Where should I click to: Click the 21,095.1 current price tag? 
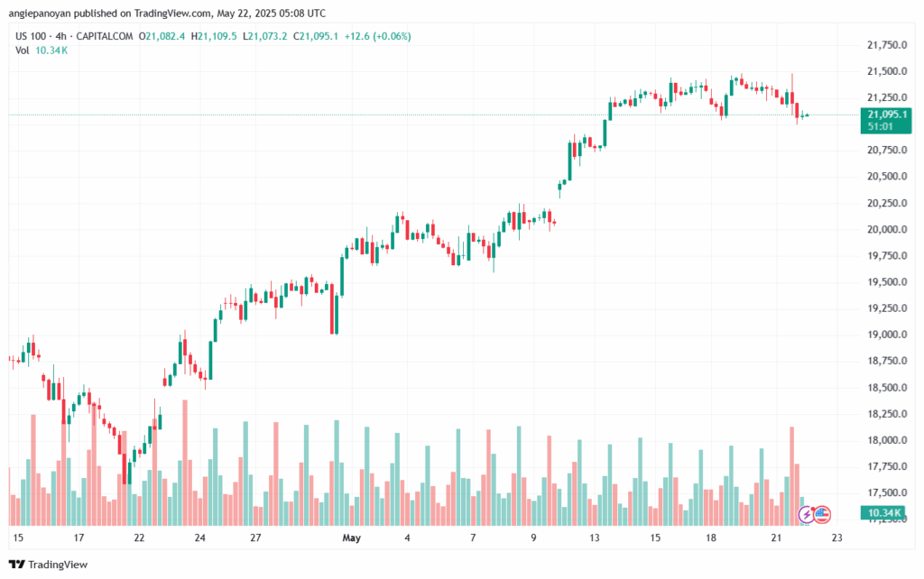click(885, 115)
